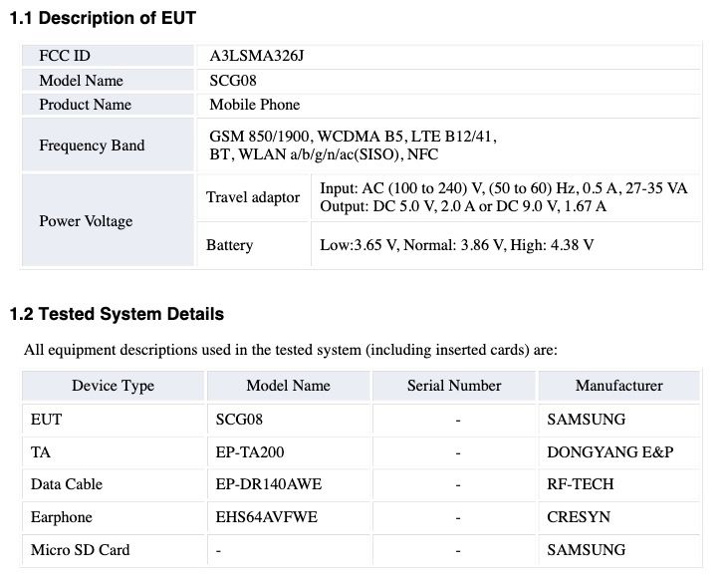Click the "Frequency Band" row label
The image size is (728, 582).
click(92, 145)
